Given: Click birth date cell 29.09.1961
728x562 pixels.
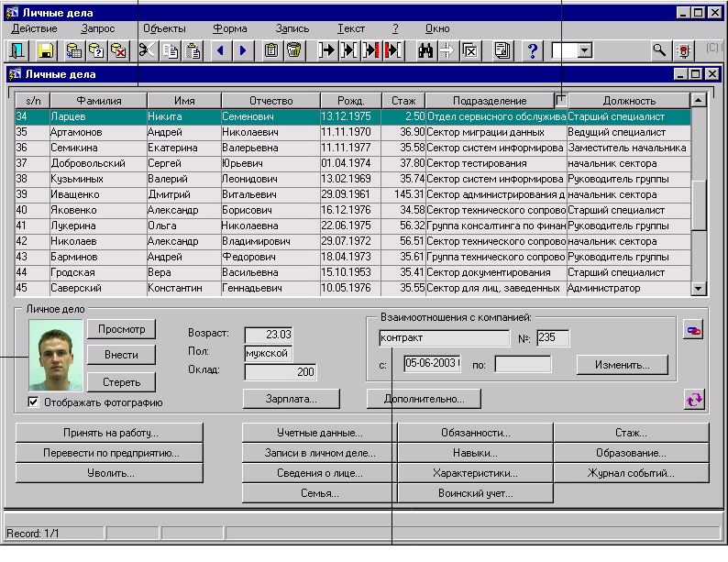Looking at the screenshot, I should click(x=350, y=194).
